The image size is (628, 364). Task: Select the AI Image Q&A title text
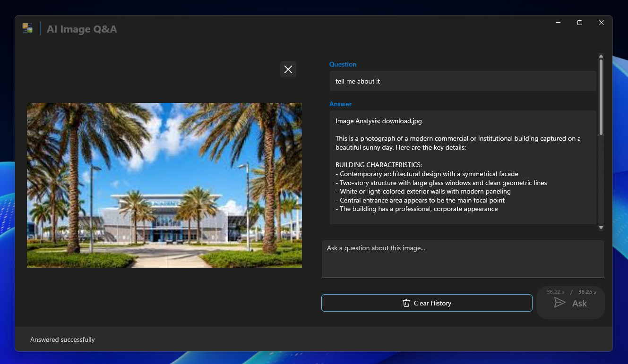tap(82, 29)
